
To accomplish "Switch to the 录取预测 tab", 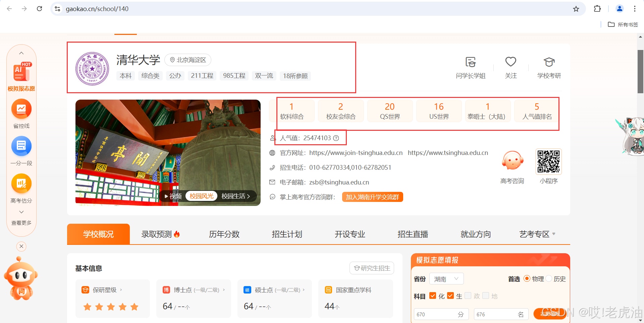I will (161, 234).
